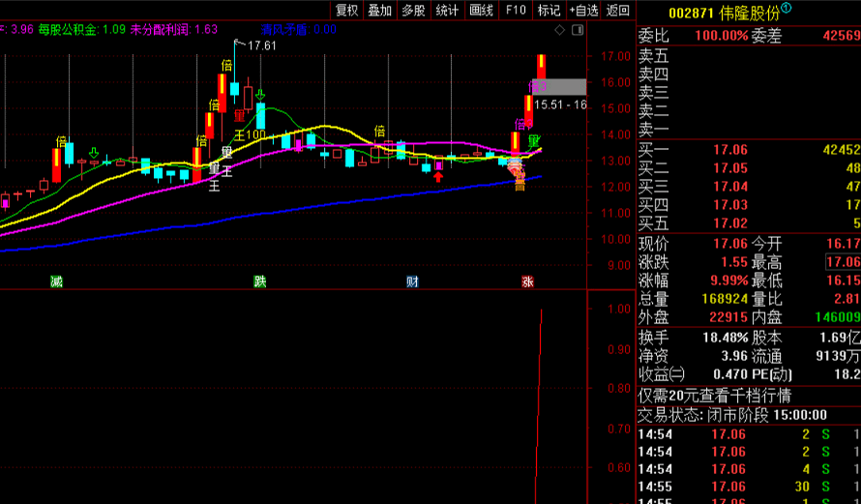Click the 王100 chart label
Image resolution: width=861 pixels, height=504 pixels.
coord(250,134)
